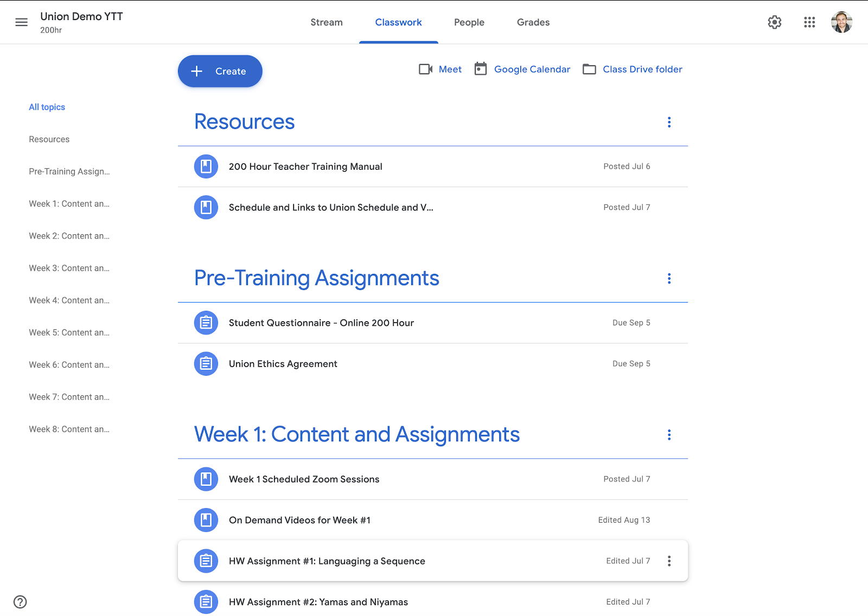The height and width of the screenshot is (616, 868).
Task: Open Week 1: Content and Assignments heading
Action: click(x=357, y=434)
